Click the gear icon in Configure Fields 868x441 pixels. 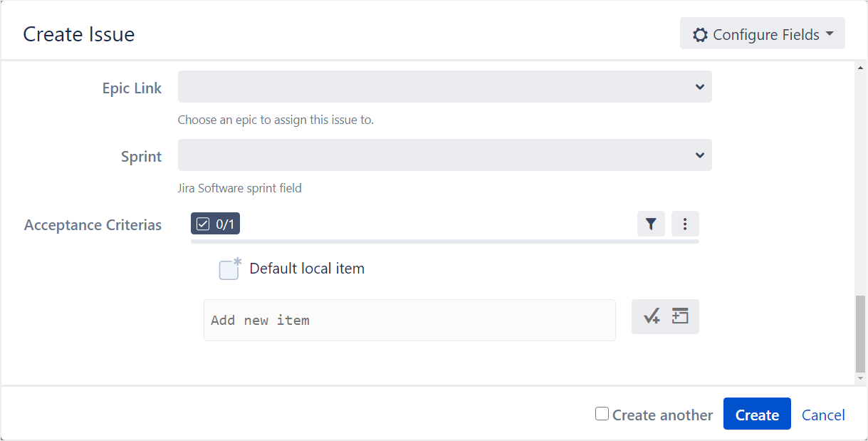tap(700, 35)
